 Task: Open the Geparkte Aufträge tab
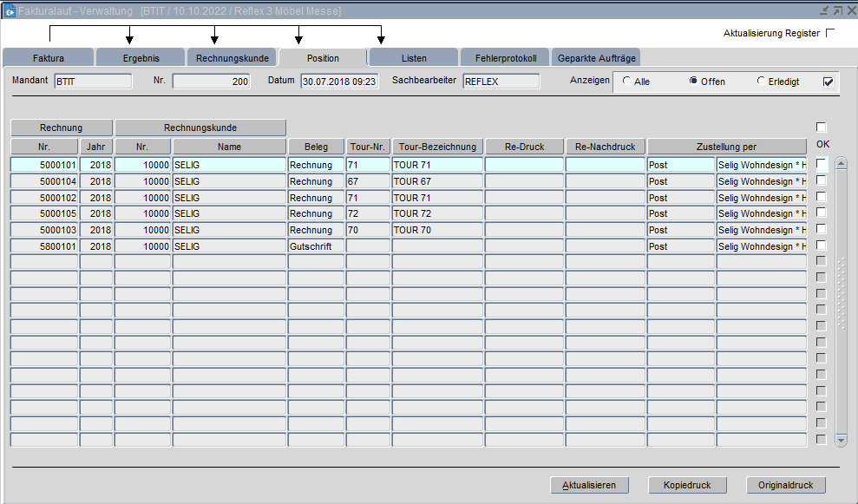pyautogui.click(x=596, y=58)
